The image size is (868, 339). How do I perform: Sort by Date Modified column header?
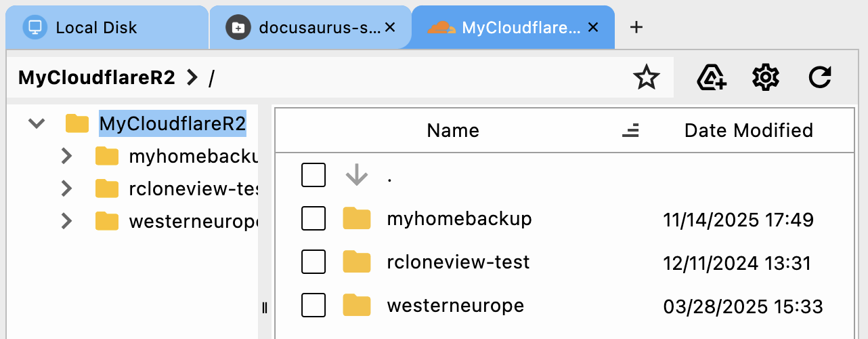pyautogui.click(x=748, y=130)
